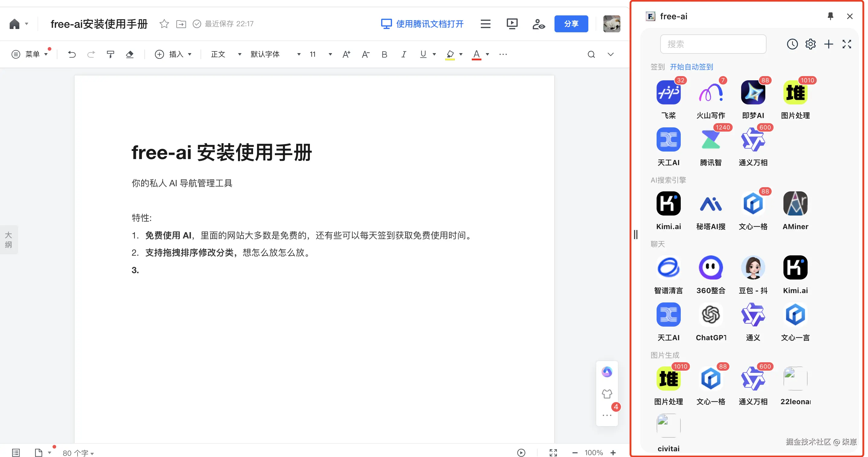Open the history clock icon in free-ai

792,44
